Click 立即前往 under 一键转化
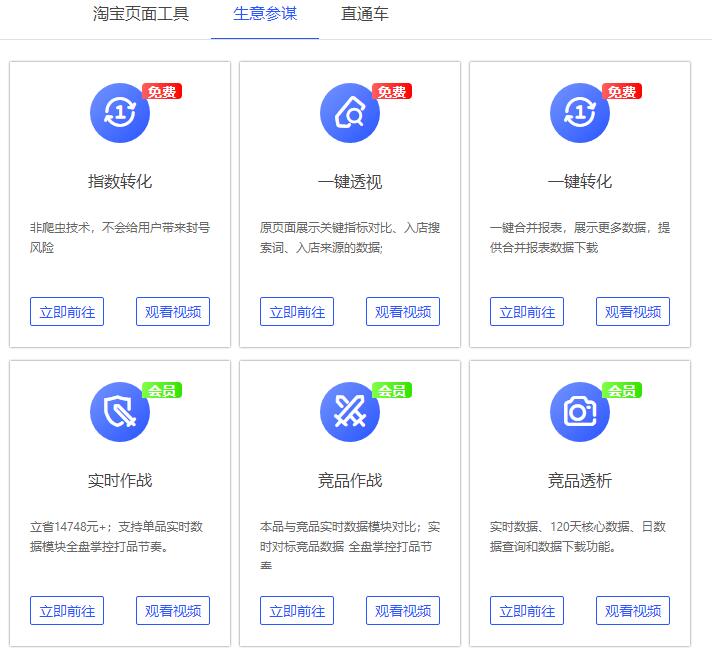This screenshot has width=712, height=652. [527, 311]
